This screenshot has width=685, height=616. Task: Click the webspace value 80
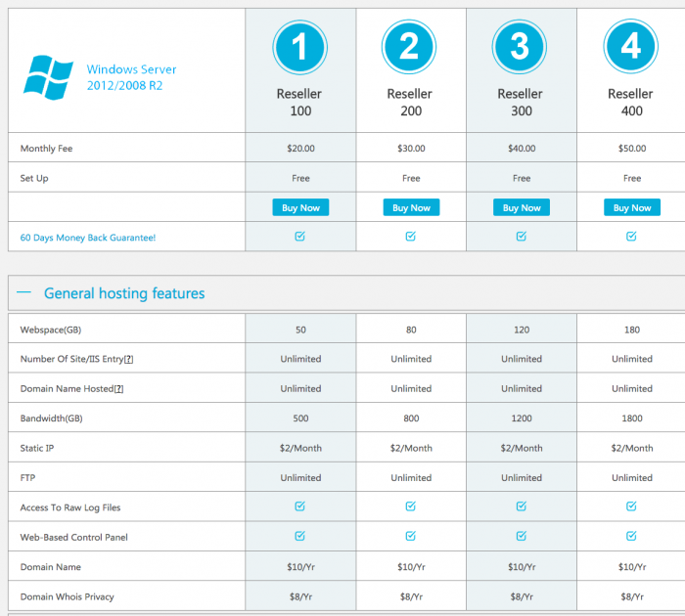pos(411,330)
